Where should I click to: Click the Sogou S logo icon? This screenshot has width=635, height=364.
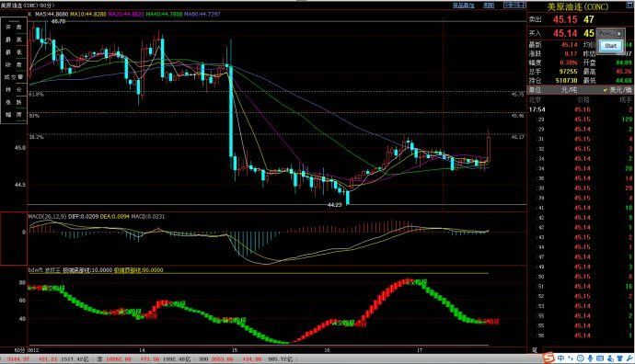tap(548, 358)
